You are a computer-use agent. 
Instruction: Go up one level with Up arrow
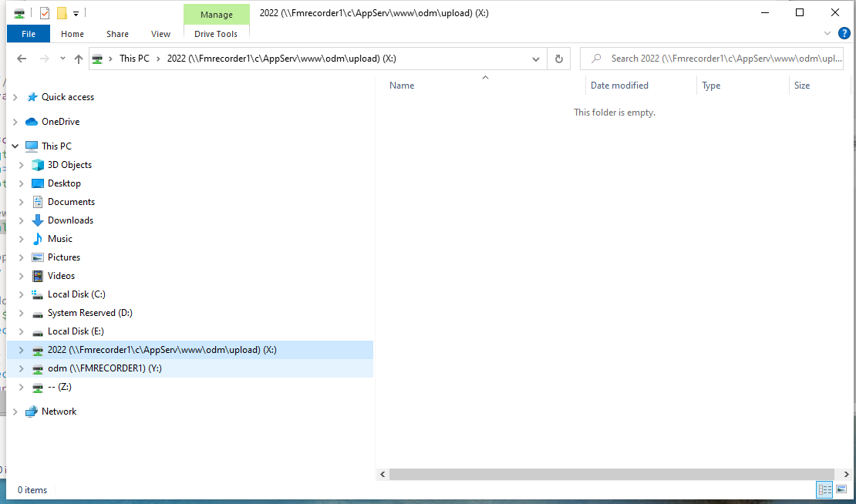click(x=79, y=59)
